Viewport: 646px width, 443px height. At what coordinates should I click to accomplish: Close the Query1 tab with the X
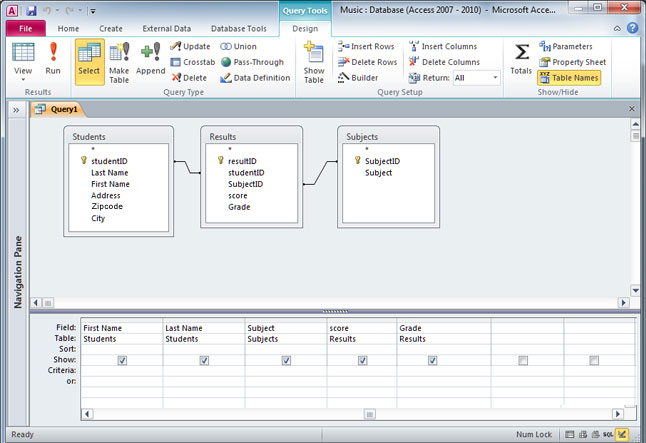(x=632, y=108)
